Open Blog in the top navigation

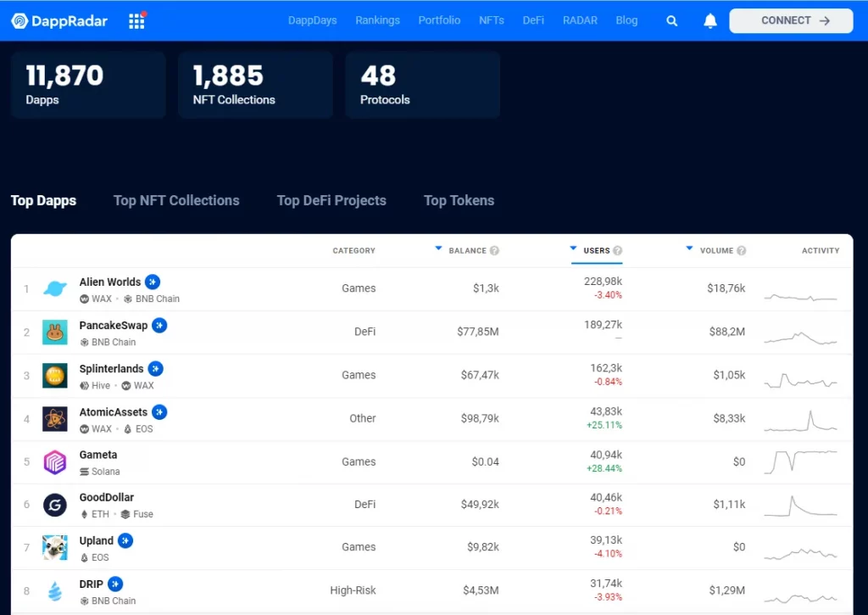pyautogui.click(x=626, y=20)
